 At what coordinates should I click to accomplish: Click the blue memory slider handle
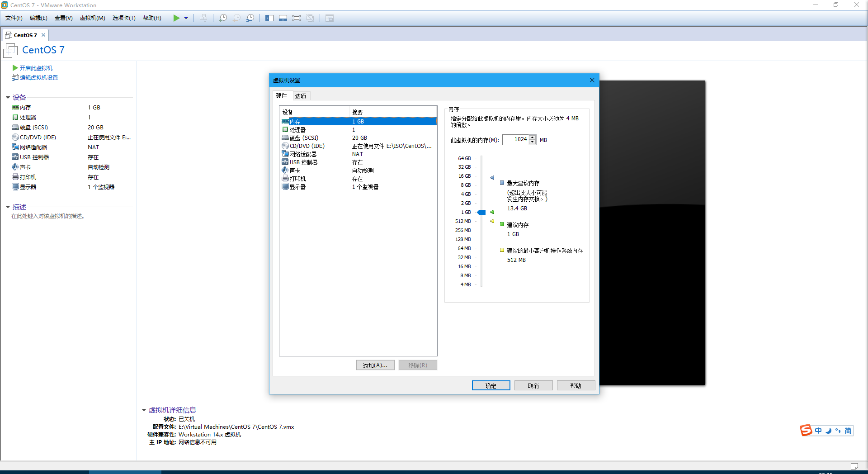(x=481, y=212)
